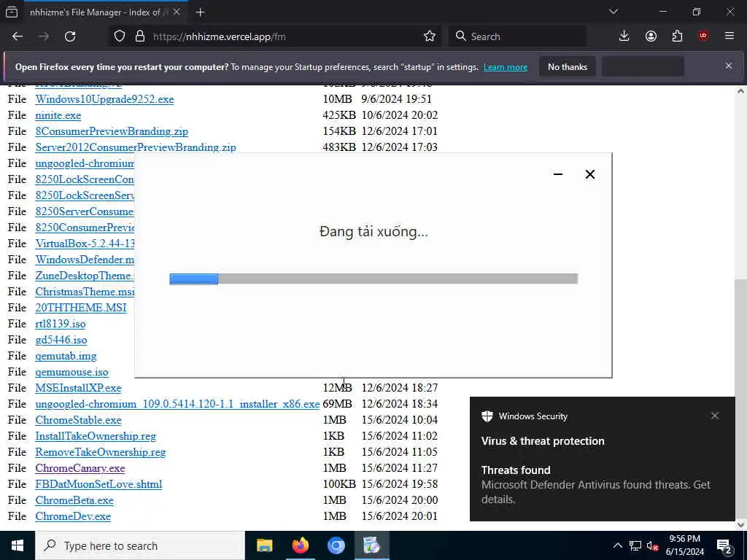747x560 pixels.
Task: Switch to Firefox in taskbar
Action: coord(300,545)
